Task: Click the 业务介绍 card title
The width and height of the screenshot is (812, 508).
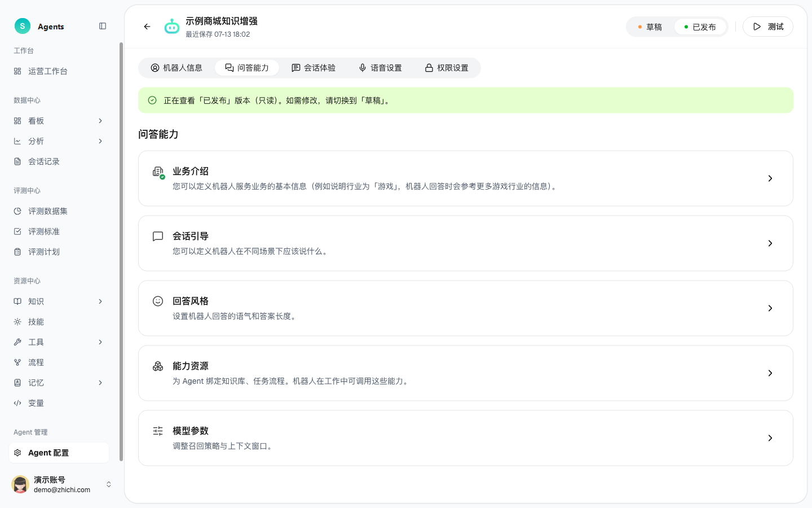Action: tap(191, 171)
